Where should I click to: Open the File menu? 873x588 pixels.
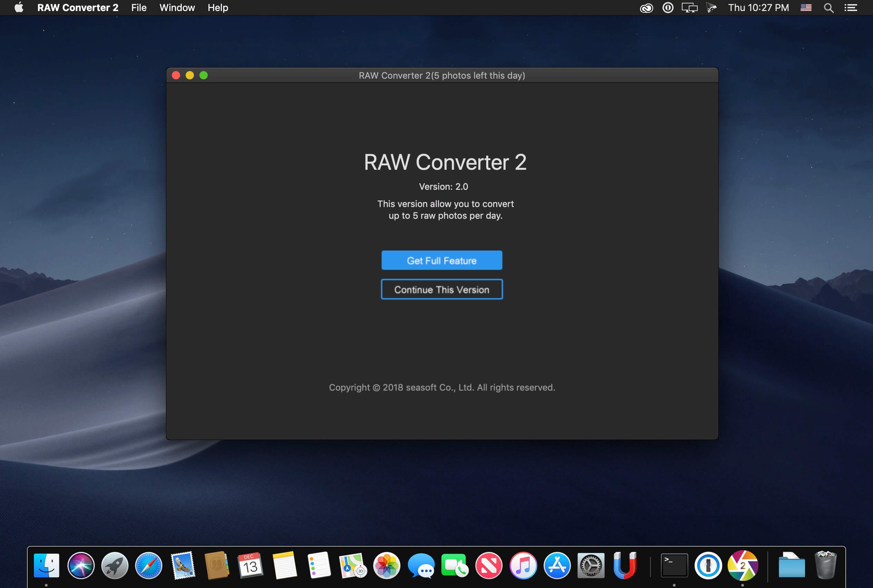(139, 8)
